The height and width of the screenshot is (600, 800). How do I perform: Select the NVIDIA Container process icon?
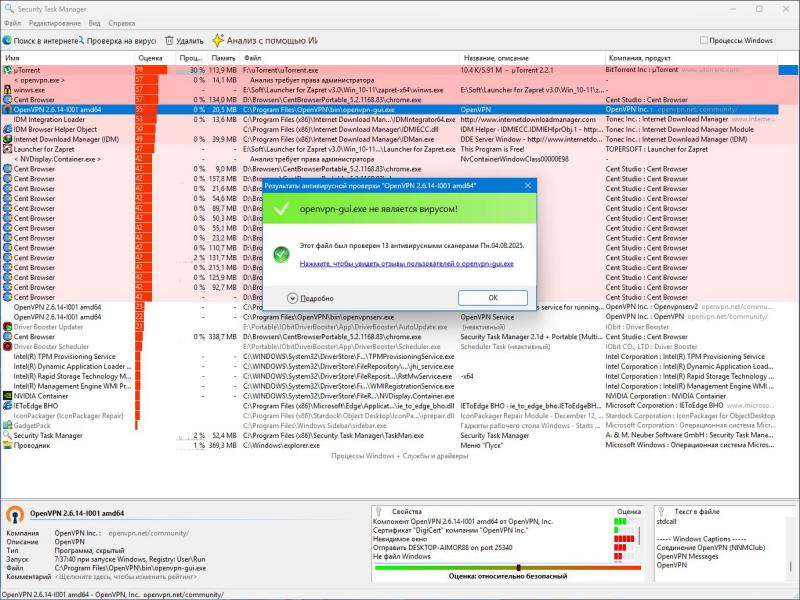pyautogui.click(x=8, y=396)
